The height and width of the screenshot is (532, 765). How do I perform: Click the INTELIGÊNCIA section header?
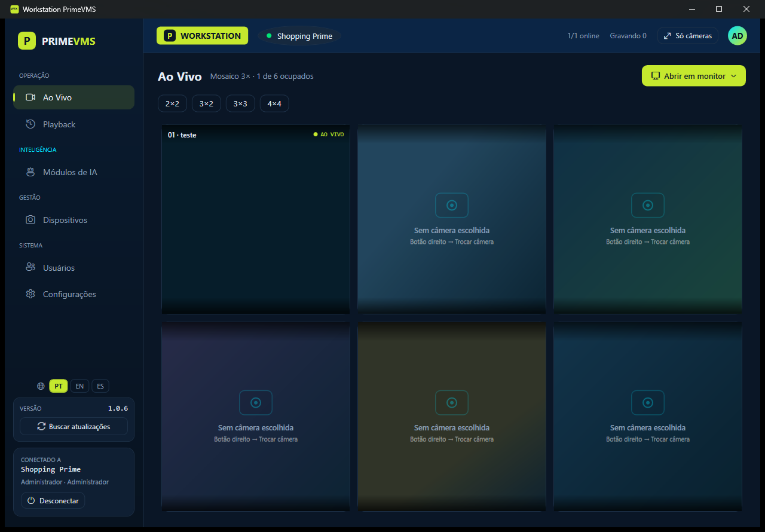(38, 149)
